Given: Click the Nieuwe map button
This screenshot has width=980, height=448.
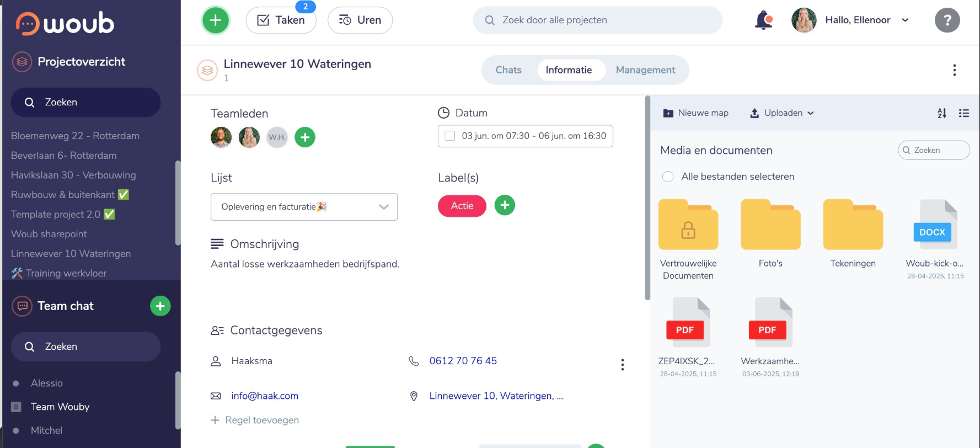Looking at the screenshot, I should tap(695, 113).
